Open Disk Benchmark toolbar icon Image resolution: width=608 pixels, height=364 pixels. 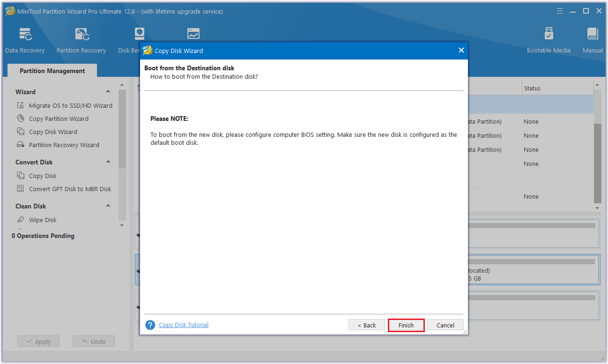(139, 34)
